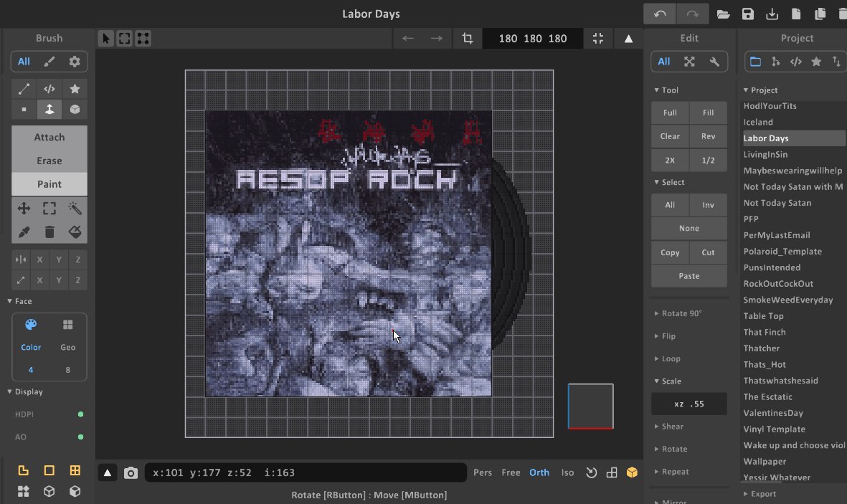The width and height of the screenshot is (847, 504).
Task: Select the paint bucket fill tool
Action: tap(75, 232)
